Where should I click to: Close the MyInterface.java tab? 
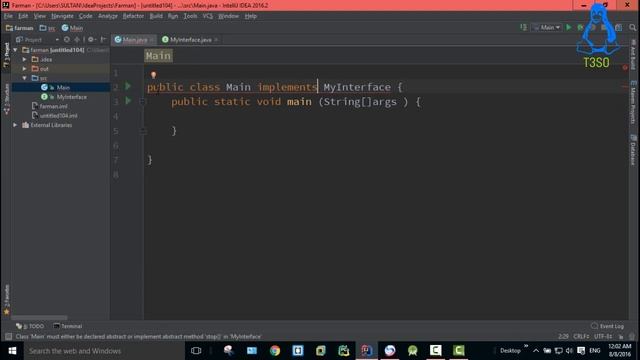(x=216, y=40)
